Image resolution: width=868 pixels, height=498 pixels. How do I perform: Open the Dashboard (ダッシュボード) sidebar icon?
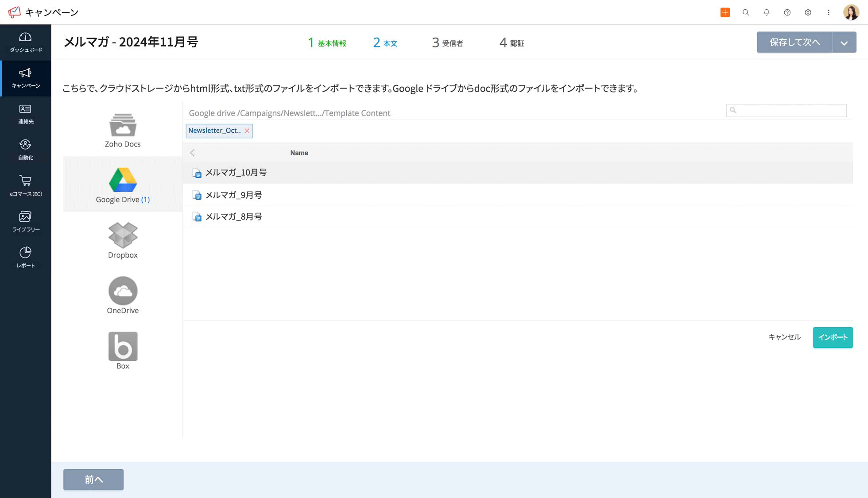[25, 42]
